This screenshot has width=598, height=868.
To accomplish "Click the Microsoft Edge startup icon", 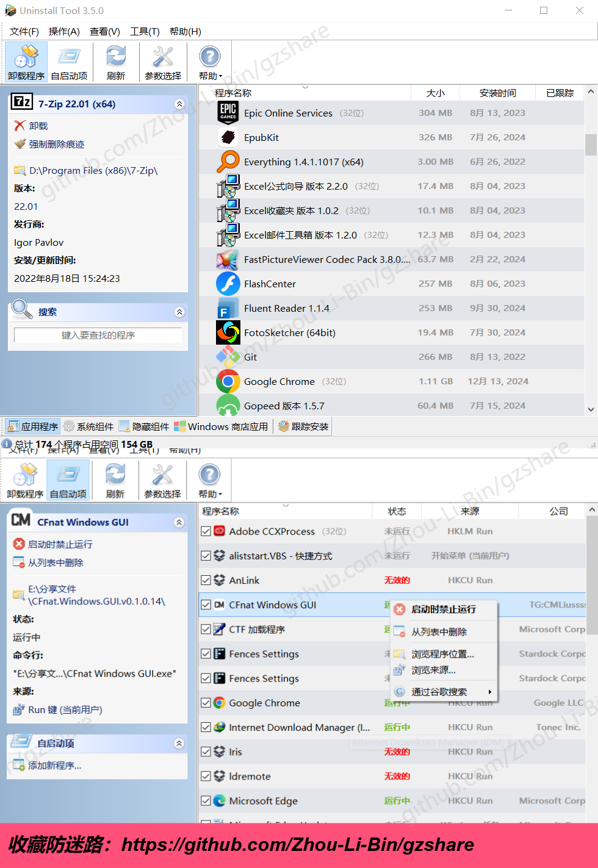I will [x=219, y=801].
